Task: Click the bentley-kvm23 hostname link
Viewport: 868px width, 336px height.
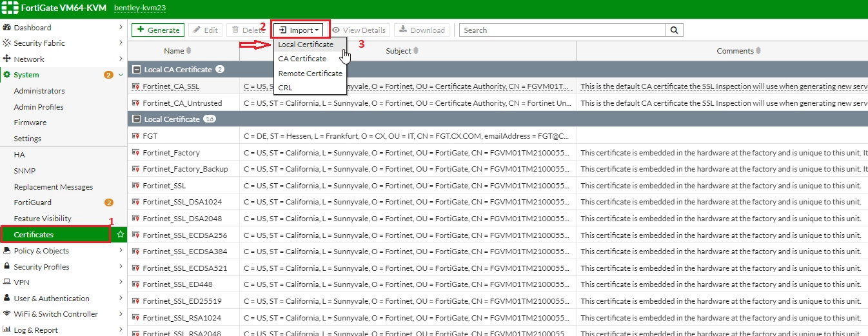Action: click(x=141, y=8)
